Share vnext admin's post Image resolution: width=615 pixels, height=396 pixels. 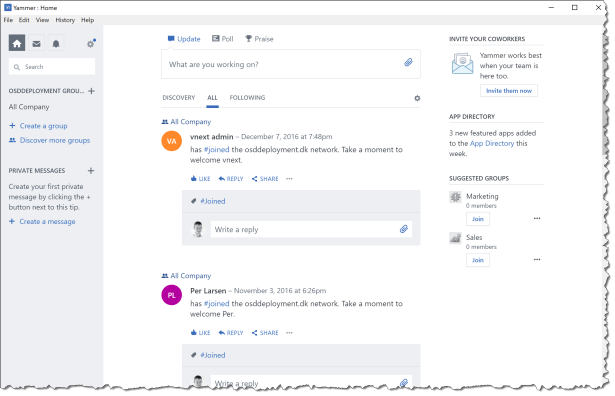point(265,179)
